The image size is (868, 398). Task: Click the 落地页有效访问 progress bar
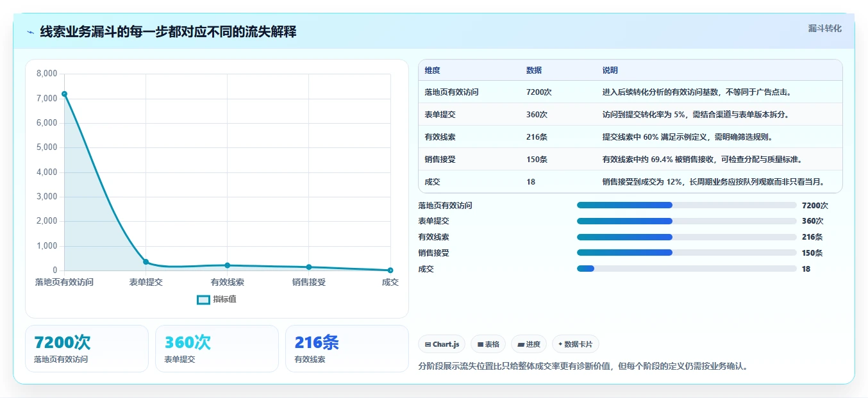[x=687, y=205]
